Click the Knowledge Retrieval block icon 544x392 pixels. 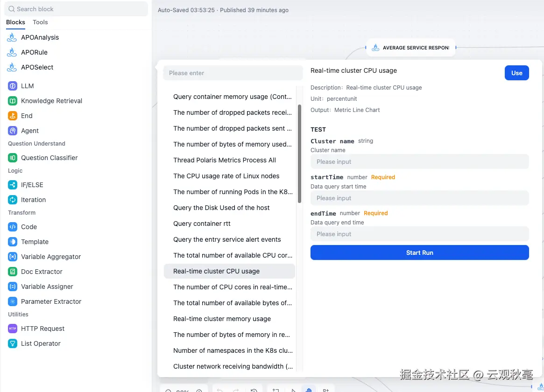pos(13,101)
